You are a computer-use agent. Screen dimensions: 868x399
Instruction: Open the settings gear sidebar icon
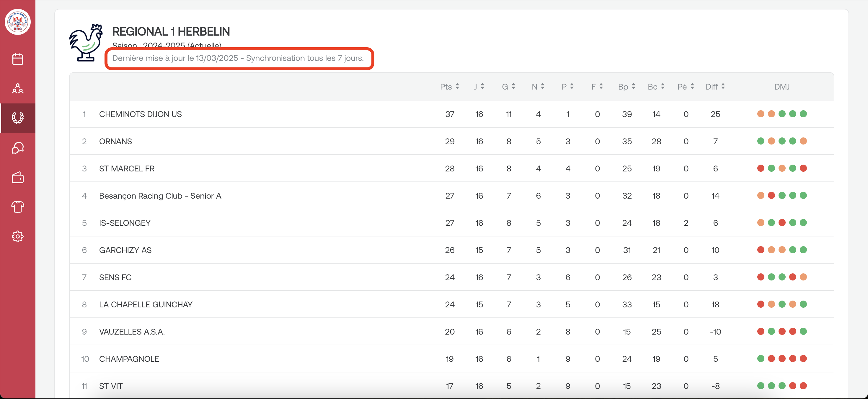click(17, 236)
